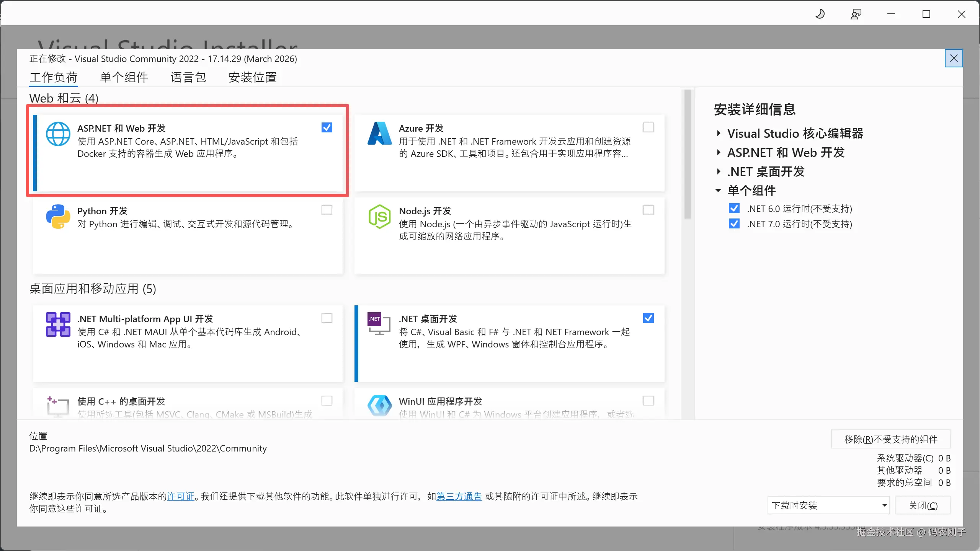Click the C++ desktop development icon
Image resolution: width=980 pixels, height=551 pixels.
coord(58,407)
